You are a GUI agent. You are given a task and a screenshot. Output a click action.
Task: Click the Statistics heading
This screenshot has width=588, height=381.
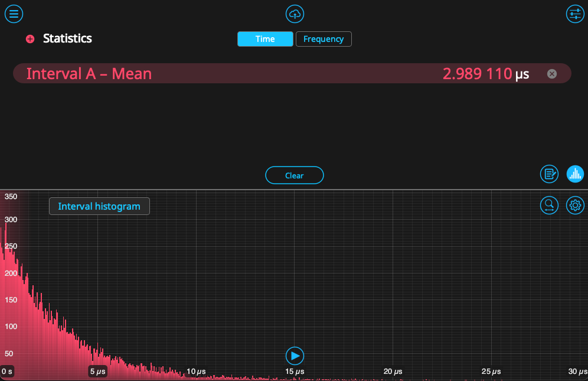(67, 39)
